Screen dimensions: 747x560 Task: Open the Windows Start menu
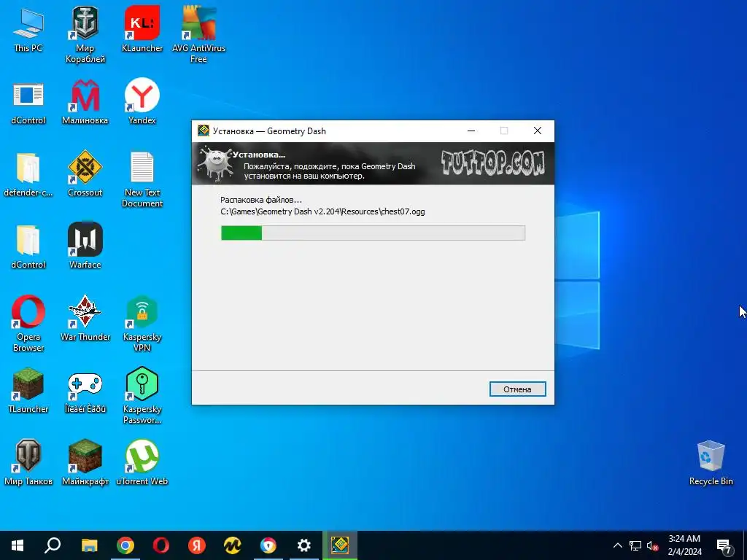18,545
